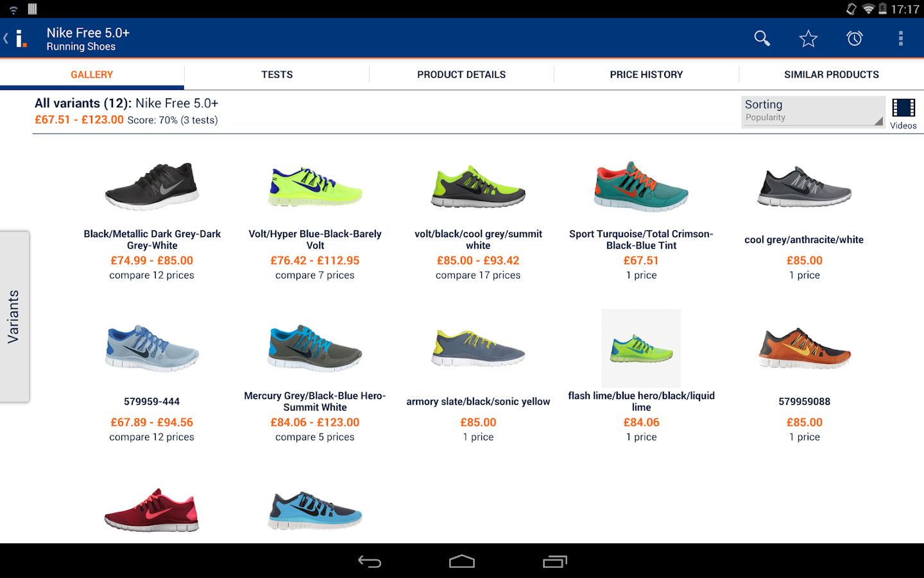
Task: Tap the Wi-Fi status icon at top left
Action: [x=13, y=9]
